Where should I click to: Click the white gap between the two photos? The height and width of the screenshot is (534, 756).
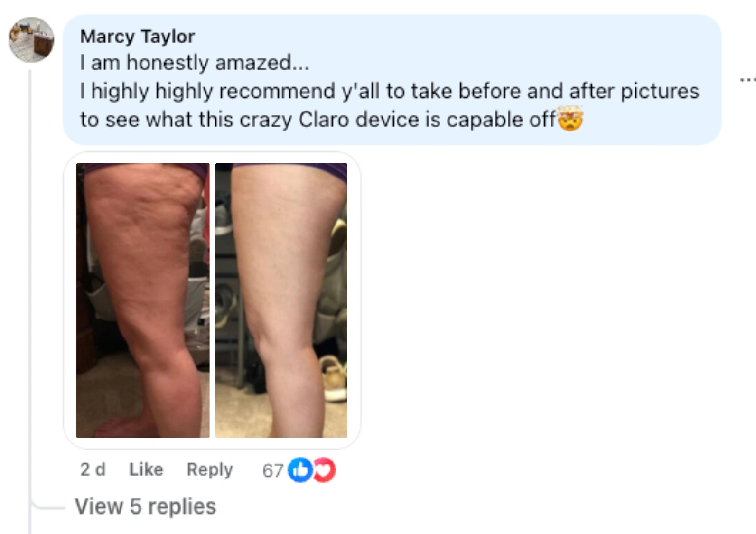tap(212, 300)
